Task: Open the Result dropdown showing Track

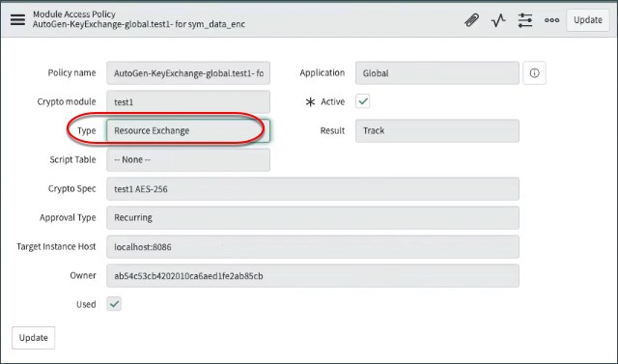Action: (x=437, y=130)
